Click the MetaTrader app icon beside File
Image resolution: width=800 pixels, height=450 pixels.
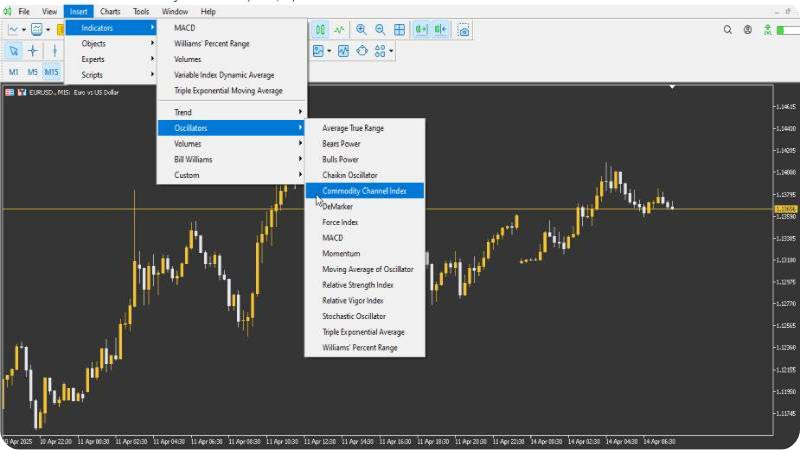pos(7,11)
